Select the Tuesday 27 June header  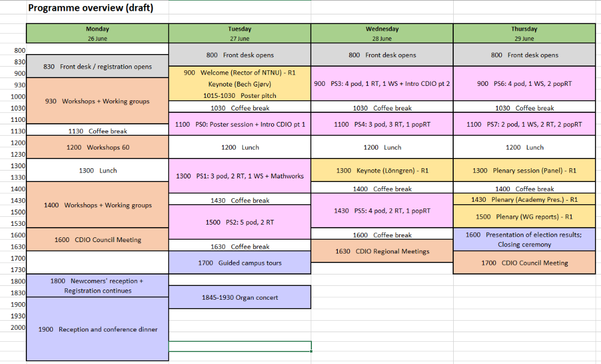[x=239, y=33]
